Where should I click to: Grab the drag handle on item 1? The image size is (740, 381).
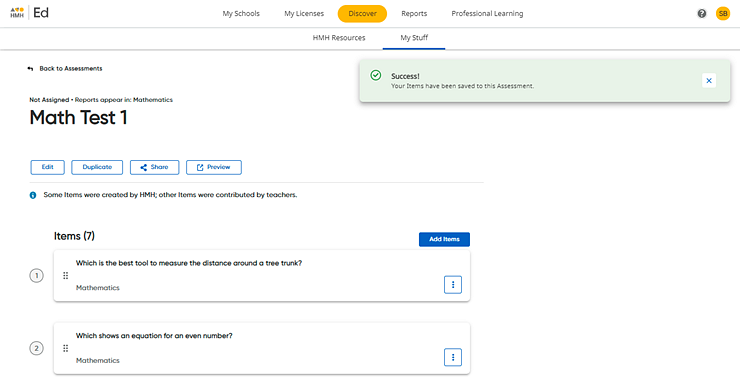(66, 276)
